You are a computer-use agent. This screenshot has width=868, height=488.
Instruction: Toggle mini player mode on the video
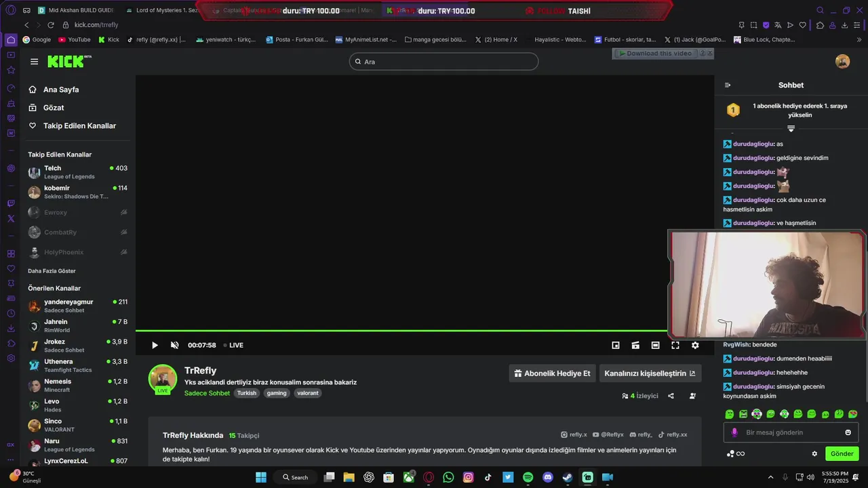pos(616,345)
